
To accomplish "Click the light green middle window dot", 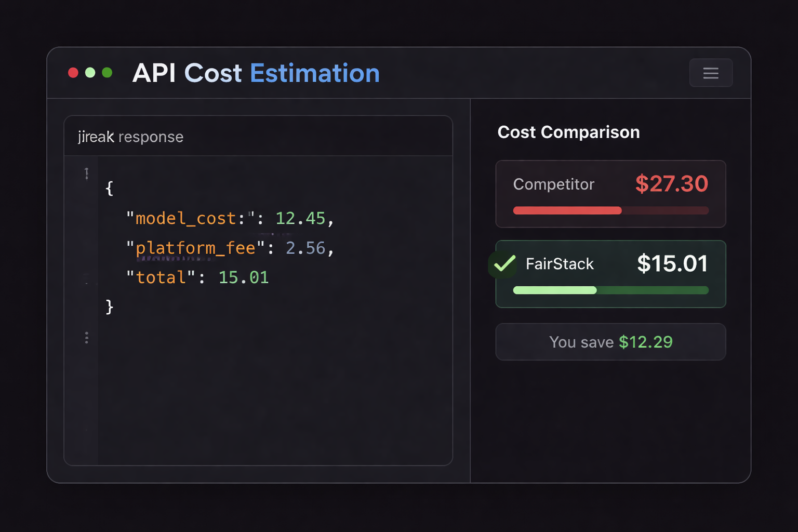I will pyautogui.click(x=90, y=73).
